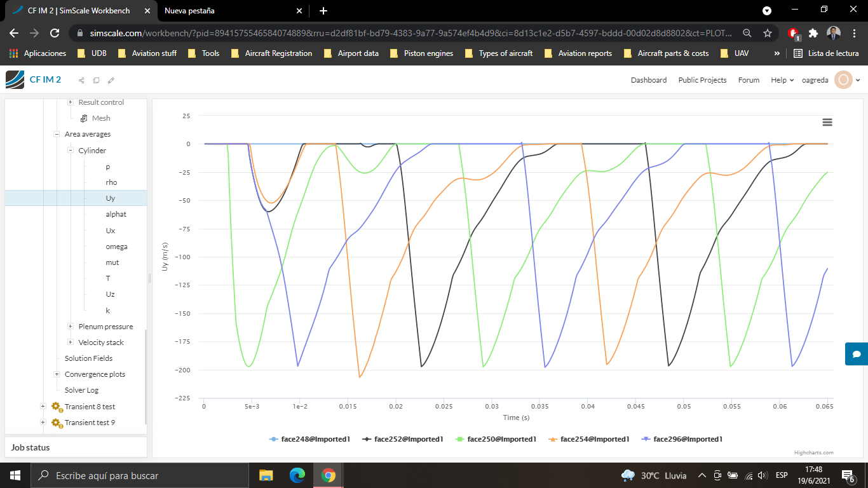
Task: Select the Mesh item icon
Action: click(x=84, y=118)
